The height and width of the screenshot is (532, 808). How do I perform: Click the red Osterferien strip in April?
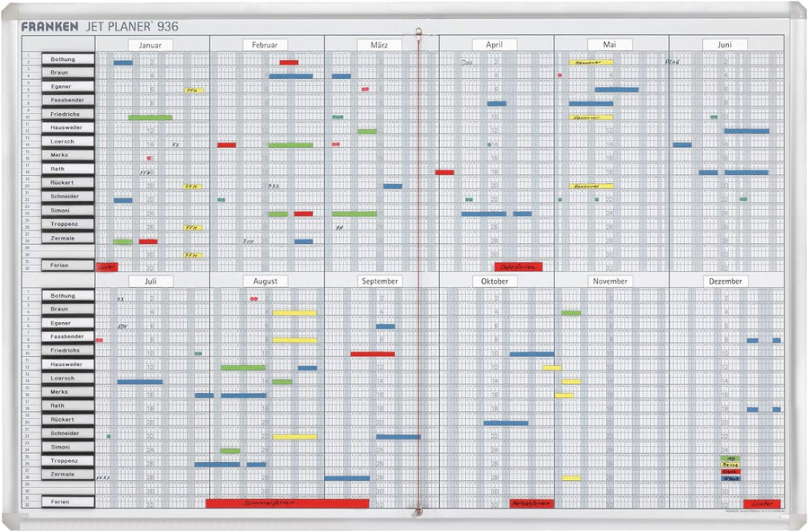pyautogui.click(x=518, y=266)
